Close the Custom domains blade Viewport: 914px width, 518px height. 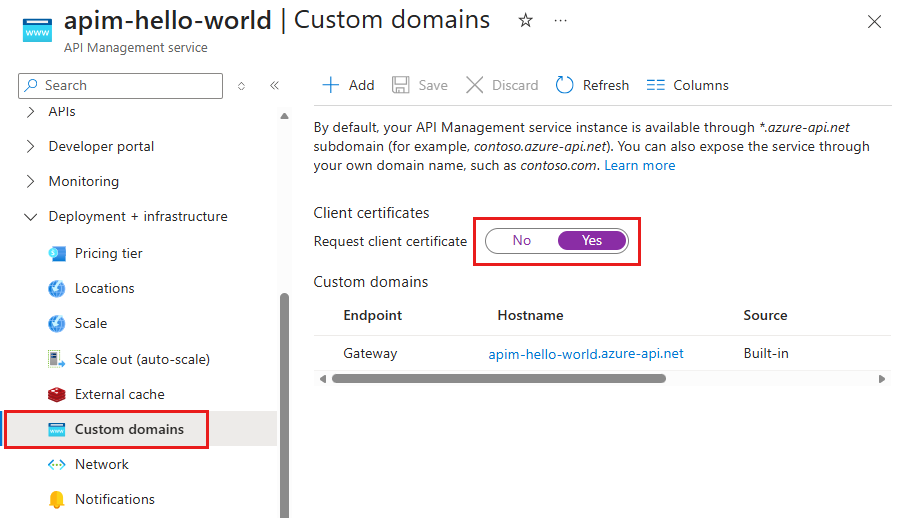(x=874, y=22)
